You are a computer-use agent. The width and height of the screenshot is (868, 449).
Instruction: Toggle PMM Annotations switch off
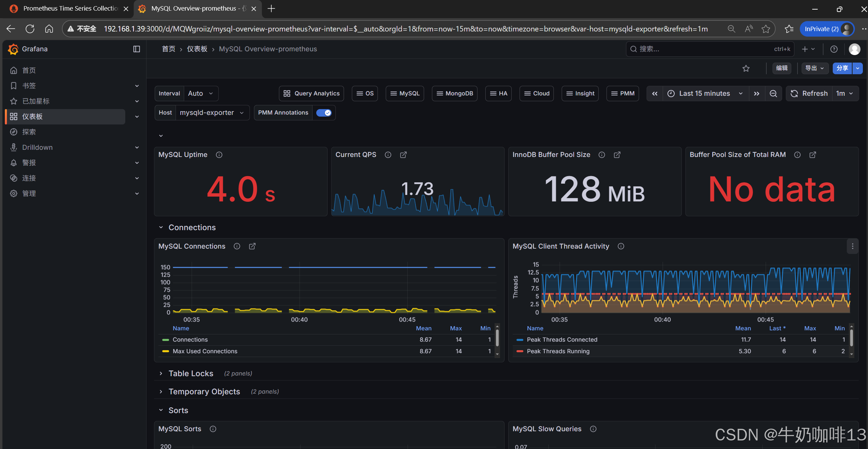[324, 113]
